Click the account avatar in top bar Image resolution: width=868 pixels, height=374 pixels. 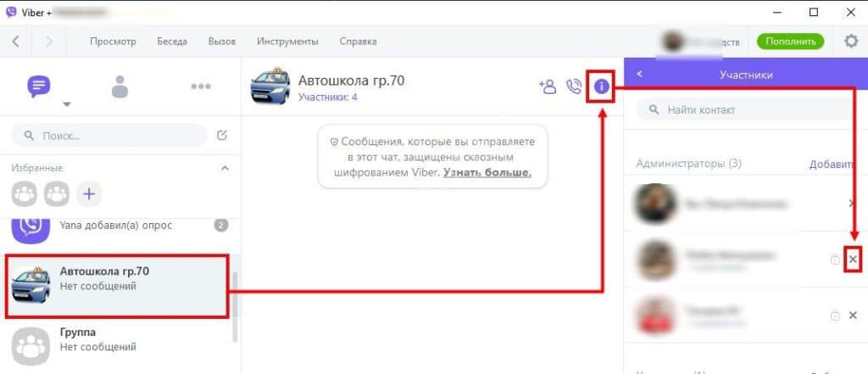[x=672, y=42]
